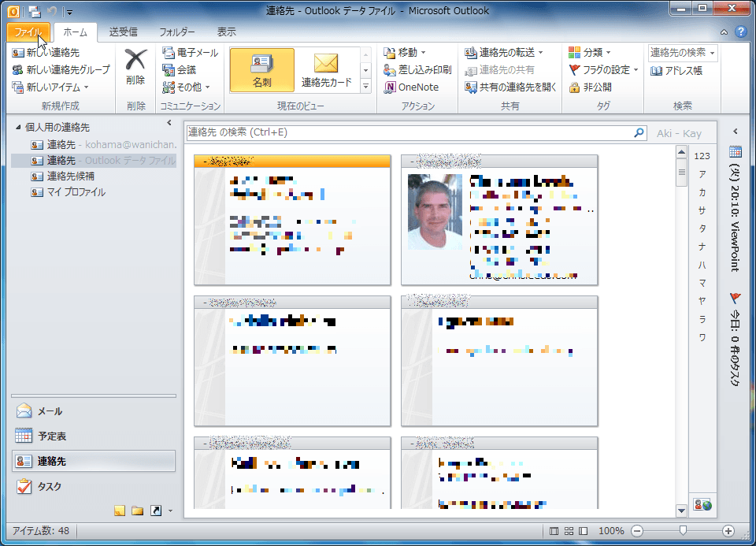Click the red flag tasks icon in To-Do Bar
Image resolution: width=756 pixels, height=546 pixels.
736,298
